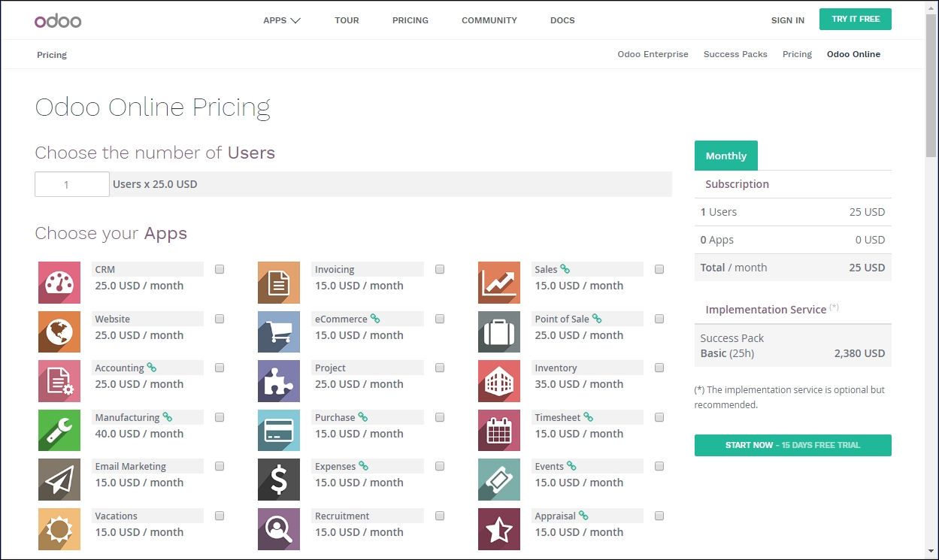Enable the Recruitment app checkbox
This screenshot has width=939, height=560.
(440, 516)
